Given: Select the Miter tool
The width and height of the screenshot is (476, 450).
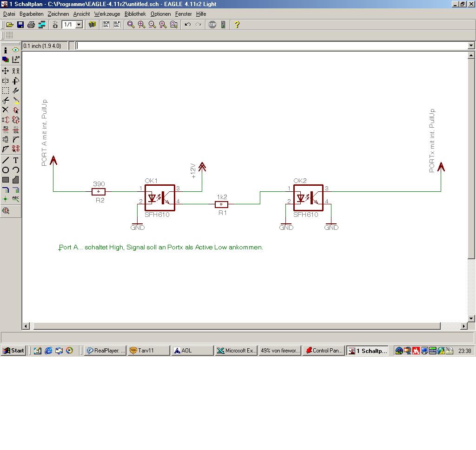Looking at the screenshot, I should (15, 139).
